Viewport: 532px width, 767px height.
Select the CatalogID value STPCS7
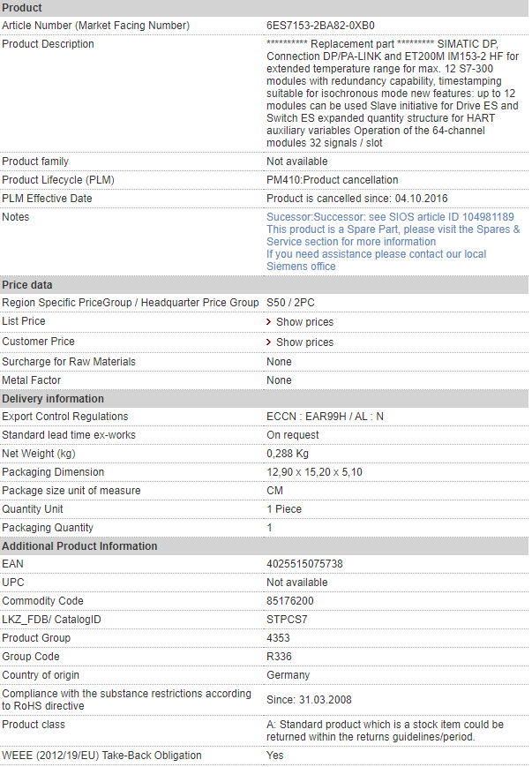point(287,620)
